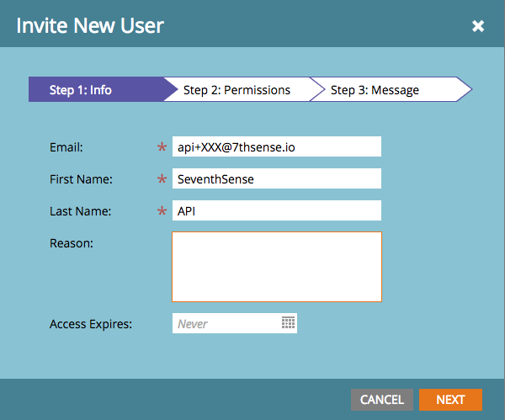
Task: Click the Invite New User title
Action: click(90, 25)
